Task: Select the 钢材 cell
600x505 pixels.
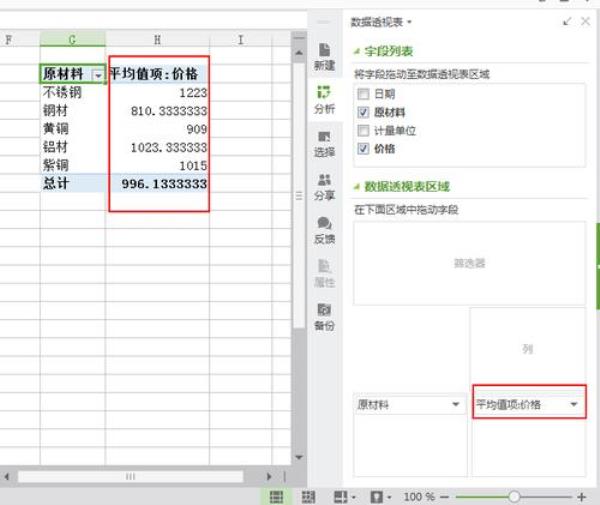Action: 72,111
